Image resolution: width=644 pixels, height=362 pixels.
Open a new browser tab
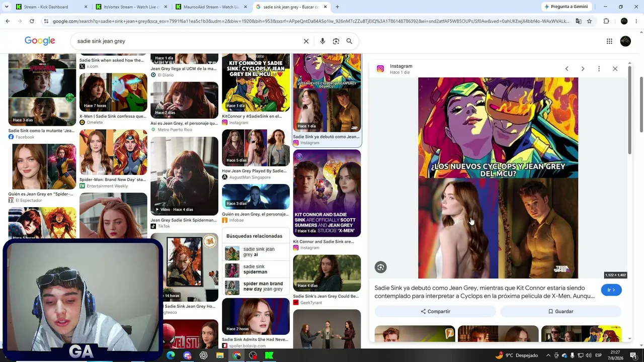click(337, 7)
